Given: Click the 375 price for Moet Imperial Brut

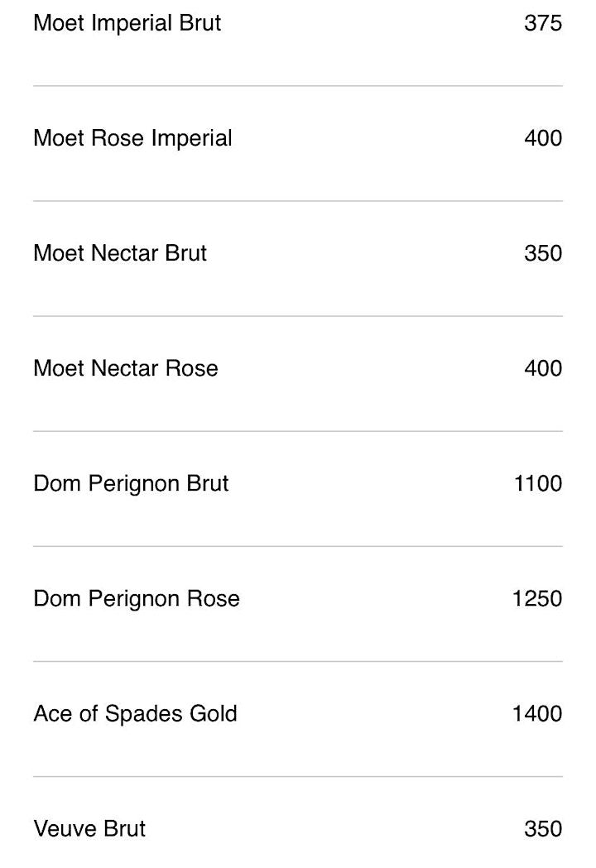Looking at the screenshot, I should (543, 23).
